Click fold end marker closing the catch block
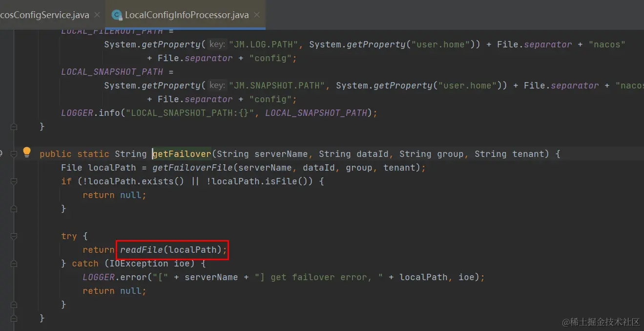The image size is (644, 331). point(14,305)
